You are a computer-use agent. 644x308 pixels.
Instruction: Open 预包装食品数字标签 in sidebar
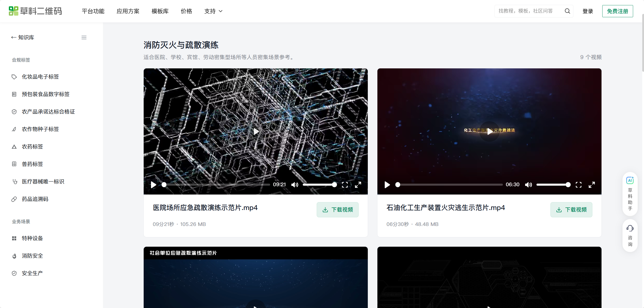point(46,94)
